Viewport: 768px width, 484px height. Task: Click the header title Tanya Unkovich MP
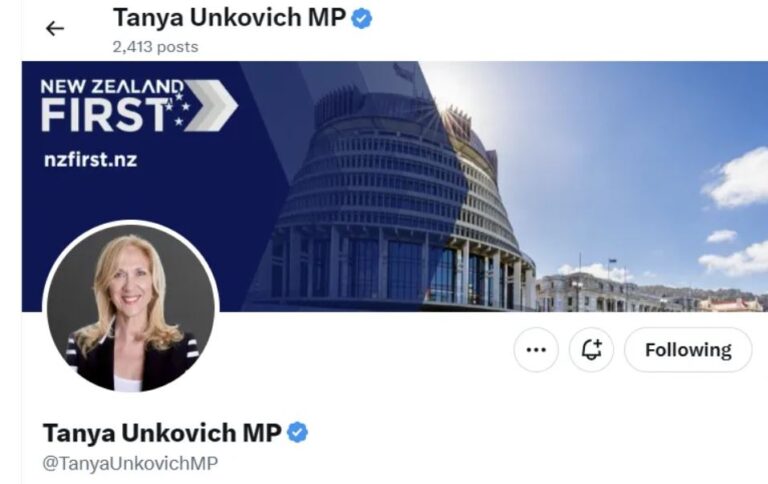coord(229,18)
